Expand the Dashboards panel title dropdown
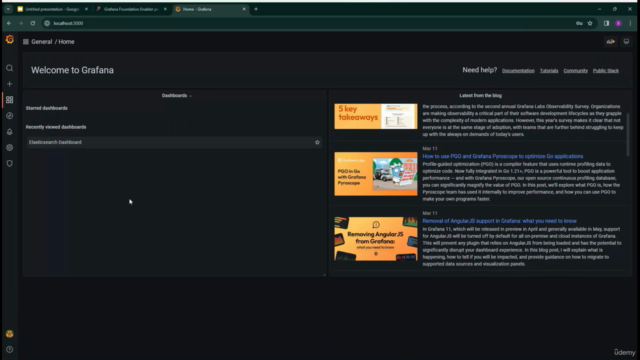The image size is (640, 360). [x=177, y=96]
